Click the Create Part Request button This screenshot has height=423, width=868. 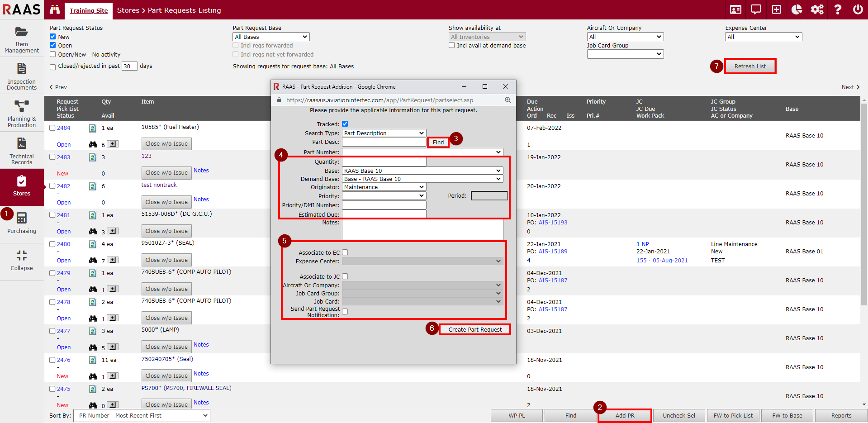tap(474, 329)
